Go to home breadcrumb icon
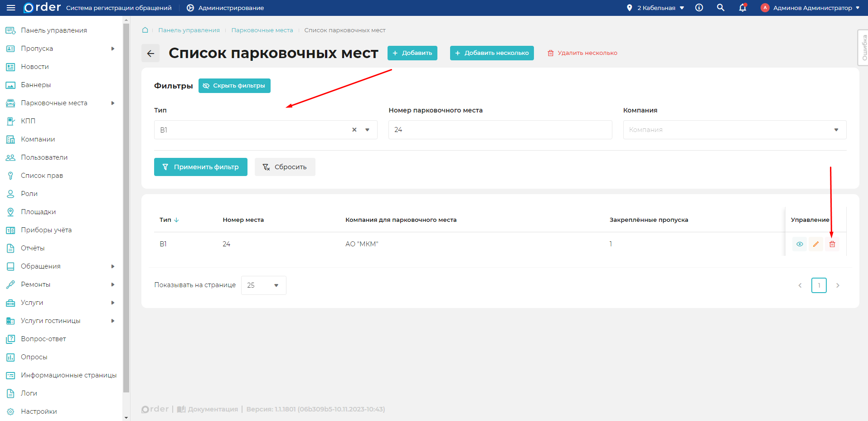Screen dimensions: 868x421 145,30
